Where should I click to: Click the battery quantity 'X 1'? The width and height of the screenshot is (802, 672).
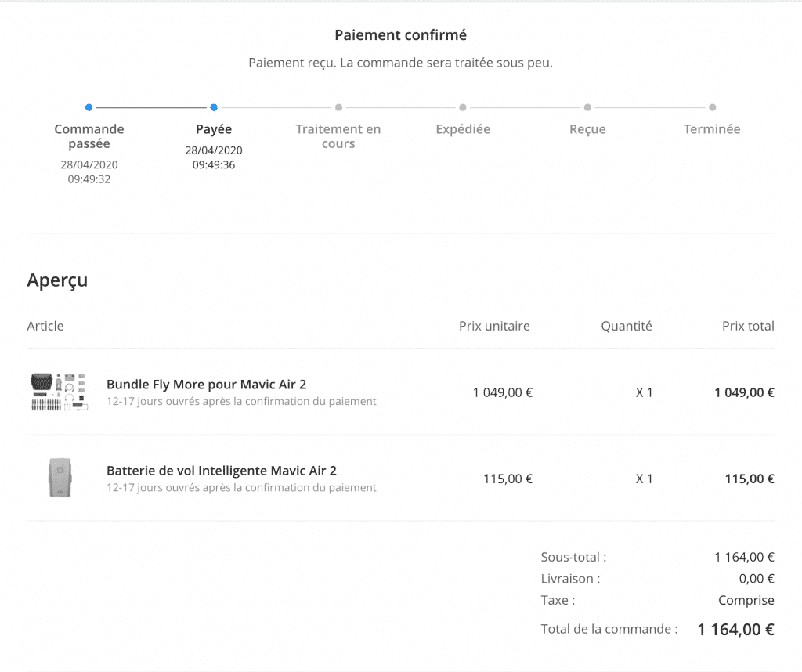tap(644, 479)
